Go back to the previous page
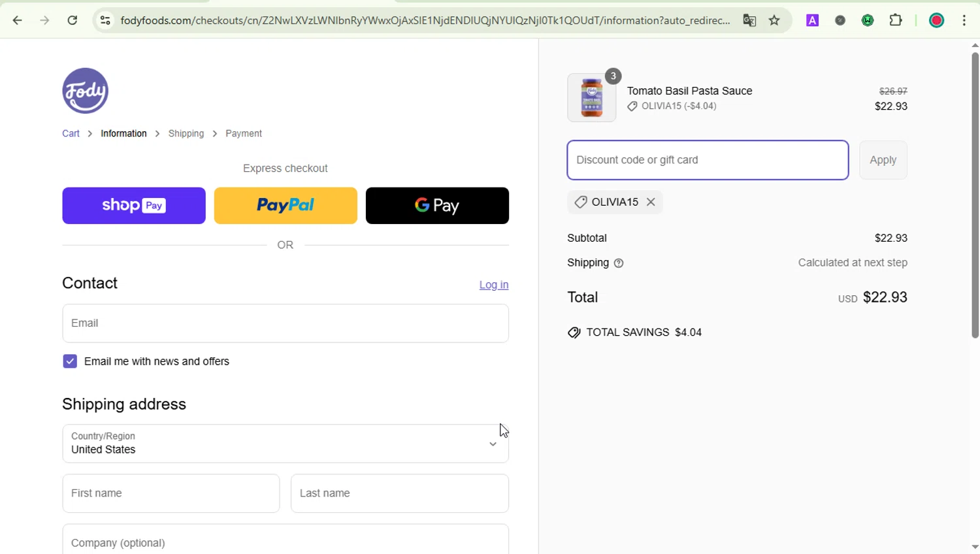980x554 pixels. coord(18,20)
